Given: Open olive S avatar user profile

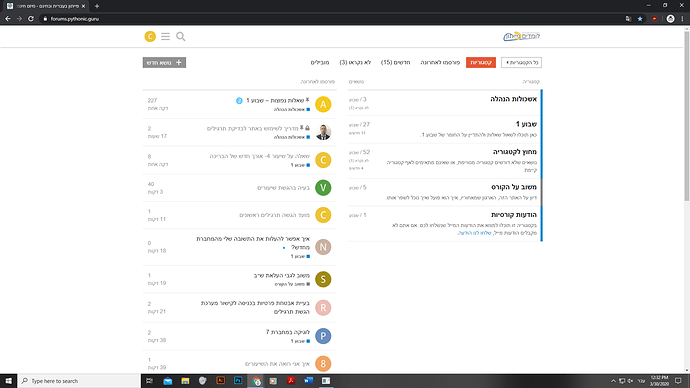Looking at the screenshot, I should coord(323,279).
